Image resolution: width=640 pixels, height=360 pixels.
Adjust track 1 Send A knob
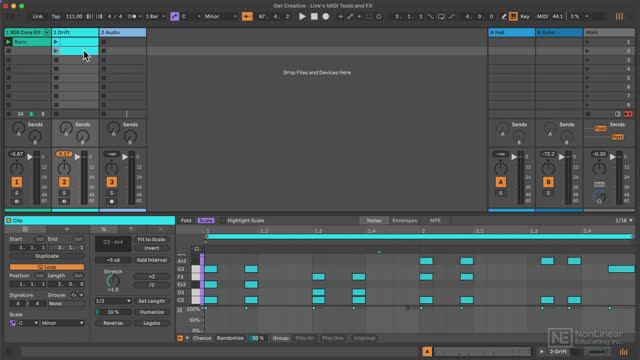point(18,128)
